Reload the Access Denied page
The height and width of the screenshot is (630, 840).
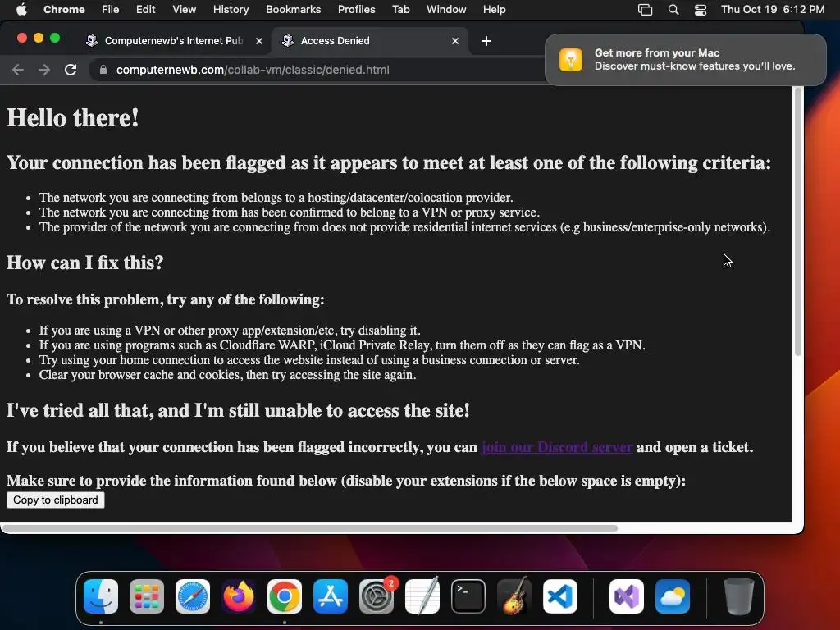[71, 70]
